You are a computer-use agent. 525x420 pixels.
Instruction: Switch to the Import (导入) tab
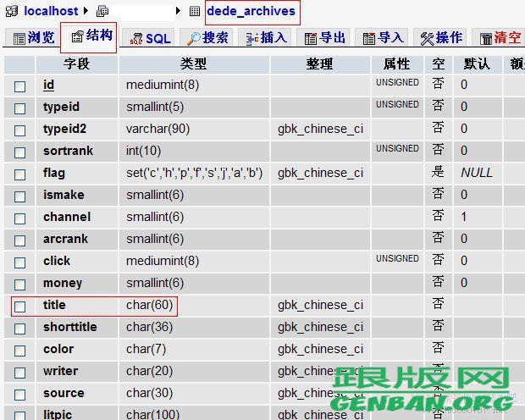coord(381,38)
